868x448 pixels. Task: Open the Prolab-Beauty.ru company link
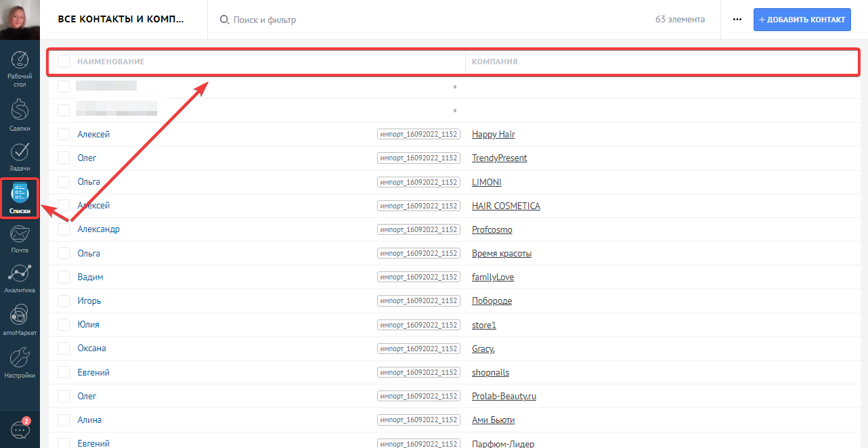tap(504, 396)
